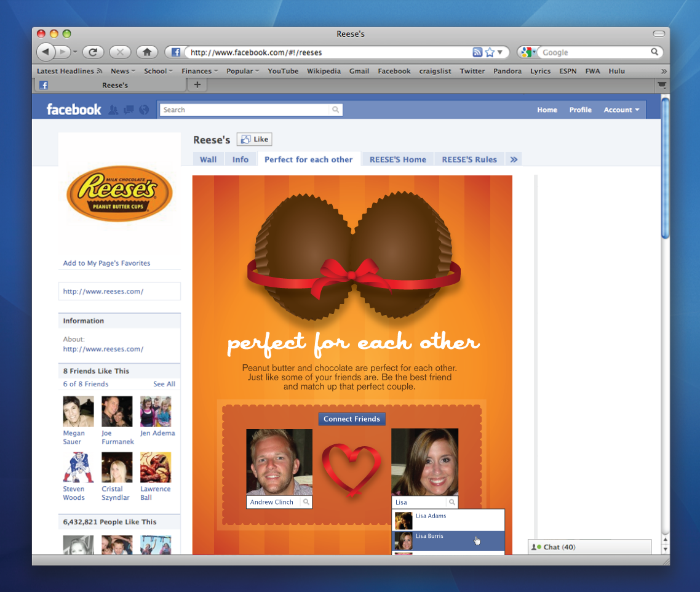Reload the page with the refresh icon
Viewport: 700px width, 592px height.
93,52
